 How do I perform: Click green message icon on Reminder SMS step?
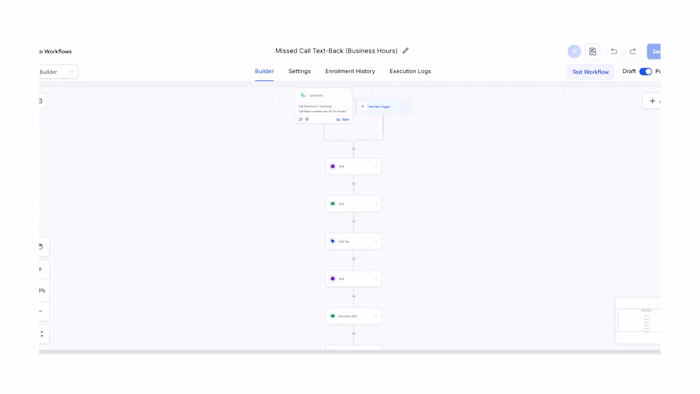333,316
